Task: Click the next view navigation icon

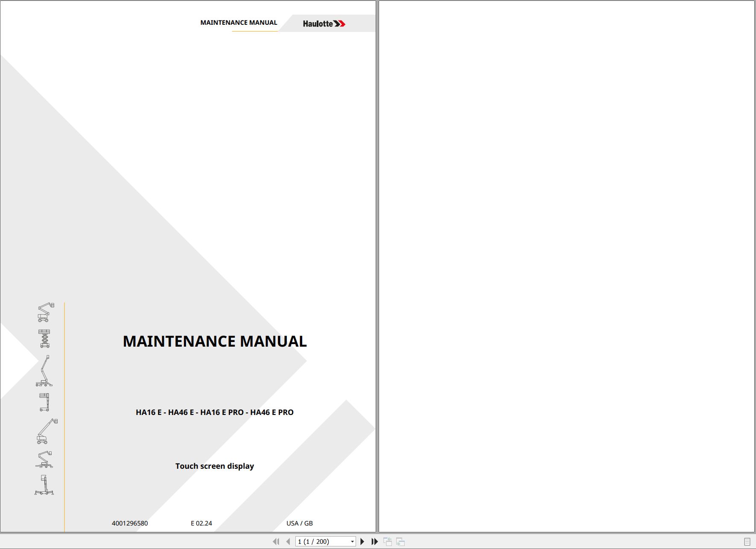Action: [400, 541]
